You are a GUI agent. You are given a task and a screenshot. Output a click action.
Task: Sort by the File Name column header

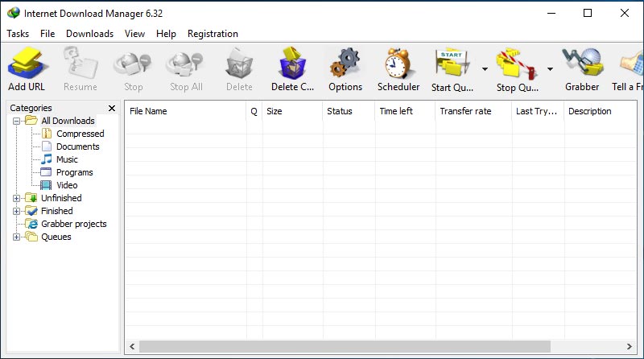[185, 111]
